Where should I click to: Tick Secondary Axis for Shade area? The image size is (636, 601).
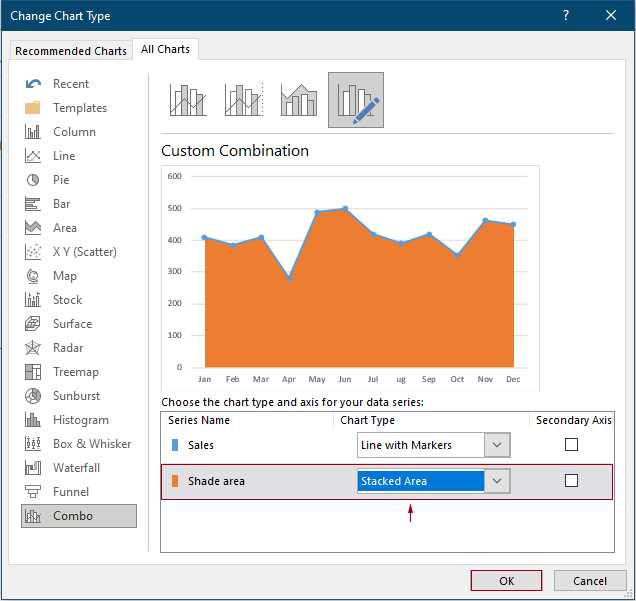tap(571, 481)
